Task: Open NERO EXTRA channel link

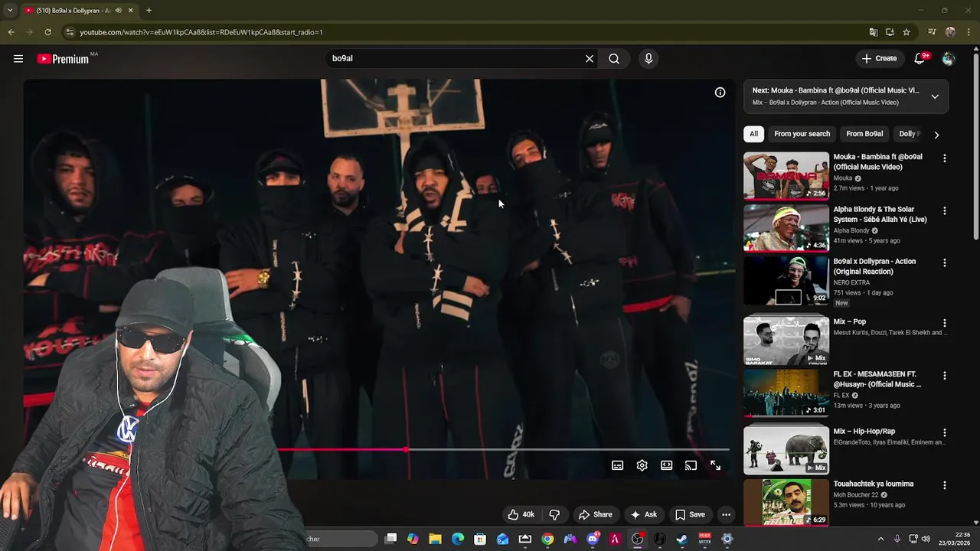Action: coord(851,283)
